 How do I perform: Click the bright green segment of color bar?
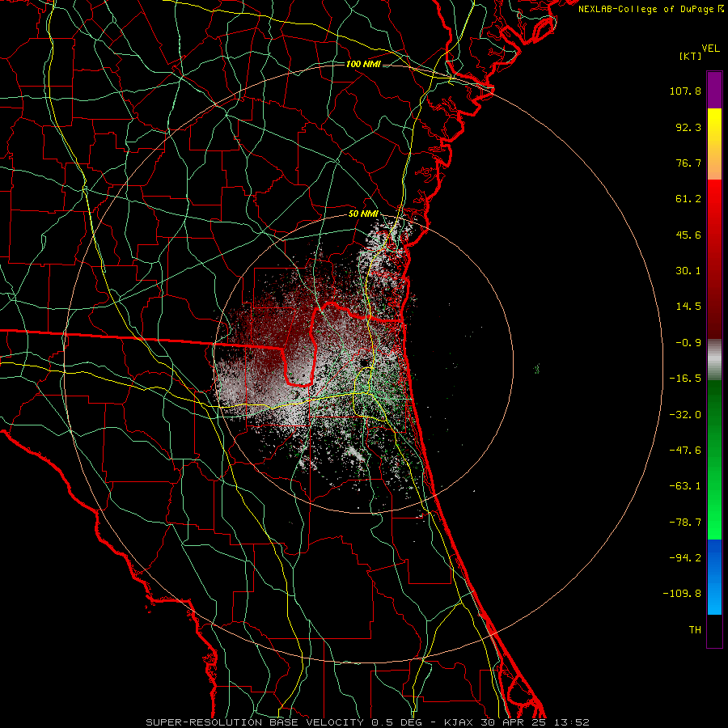tap(714, 459)
